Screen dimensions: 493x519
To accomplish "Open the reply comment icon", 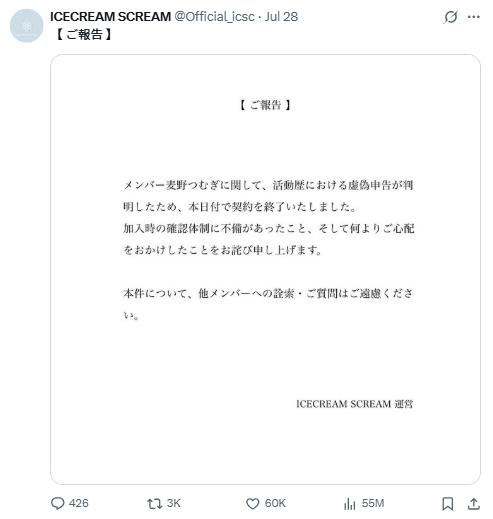I will coord(58,503).
